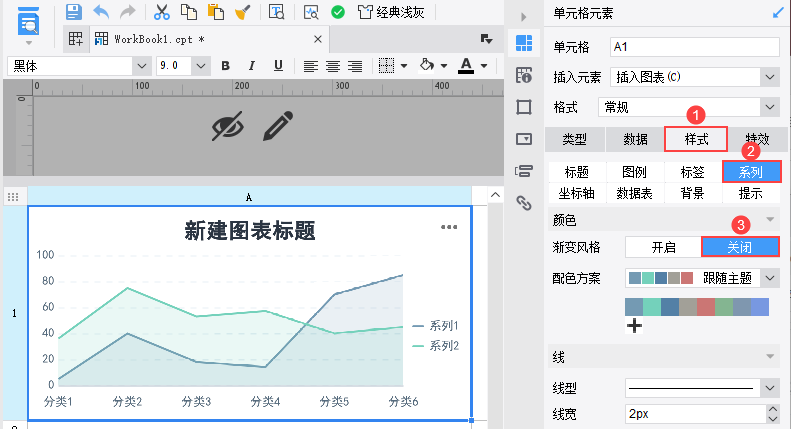Screen dimensions: 791x429
Task: Switch to the 样式 tab
Action: coord(696,139)
